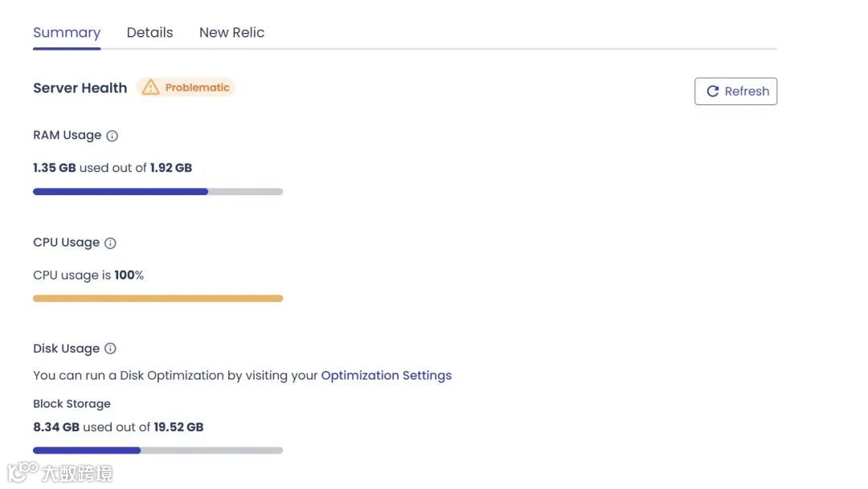Image resolution: width=868 pixels, height=489 pixels.
Task: Click the CPU Usage label
Action: (66, 242)
